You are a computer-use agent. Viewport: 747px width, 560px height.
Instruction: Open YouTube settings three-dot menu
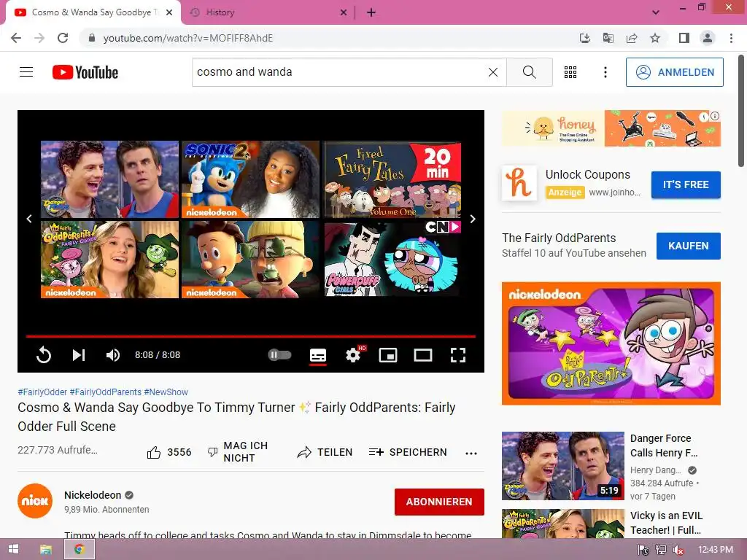pyautogui.click(x=605, y=72)
